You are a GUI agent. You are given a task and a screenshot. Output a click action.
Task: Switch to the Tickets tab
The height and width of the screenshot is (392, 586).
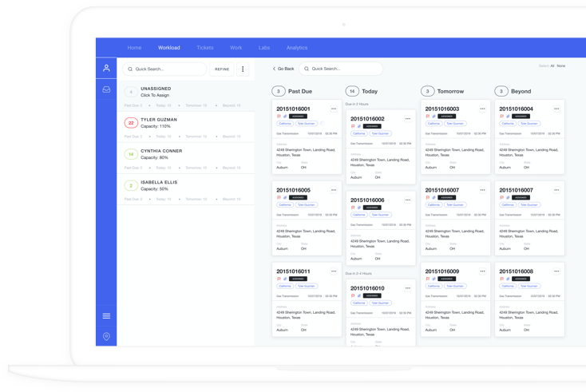205,48
